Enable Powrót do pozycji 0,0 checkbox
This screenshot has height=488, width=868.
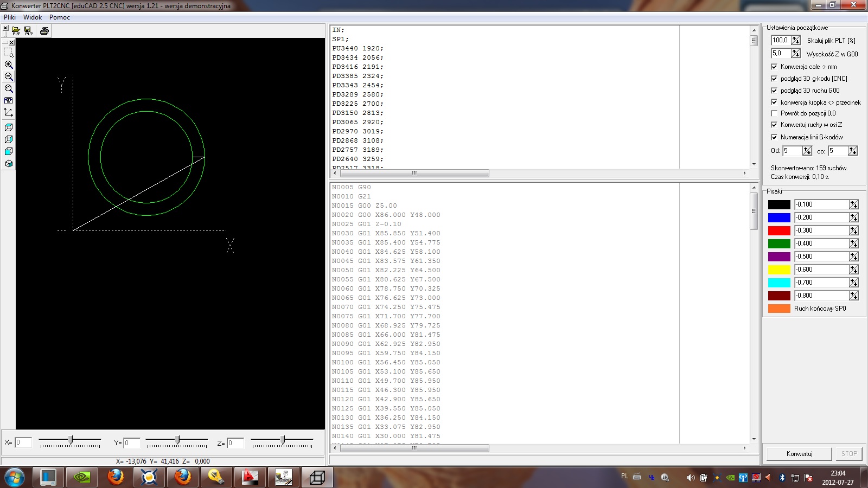point(774,113)
